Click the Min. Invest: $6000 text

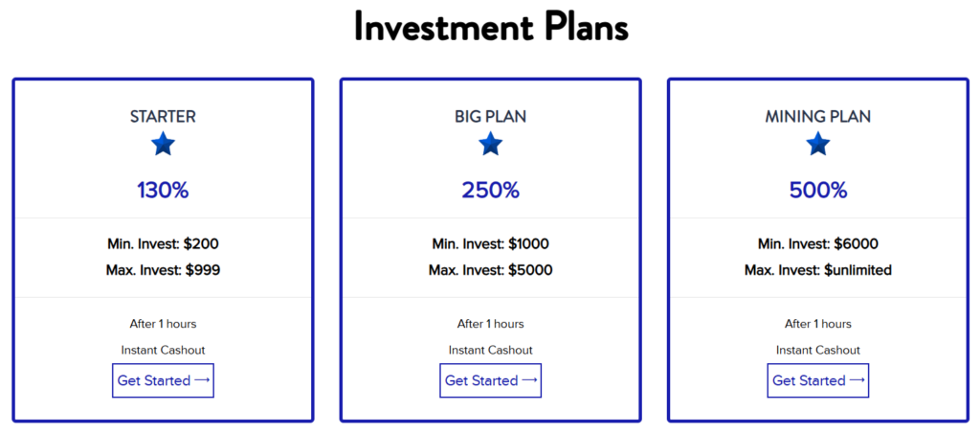[x=817, y=244]
